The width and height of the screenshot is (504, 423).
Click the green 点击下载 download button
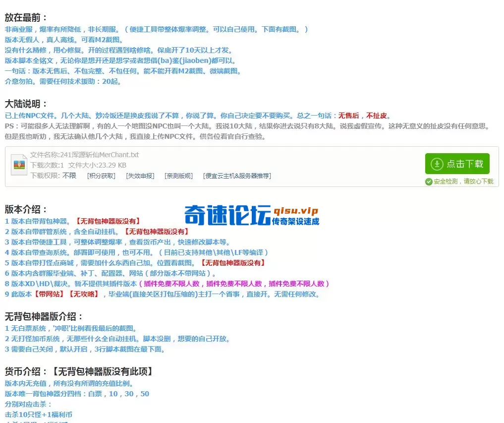[x=456, y=164]
